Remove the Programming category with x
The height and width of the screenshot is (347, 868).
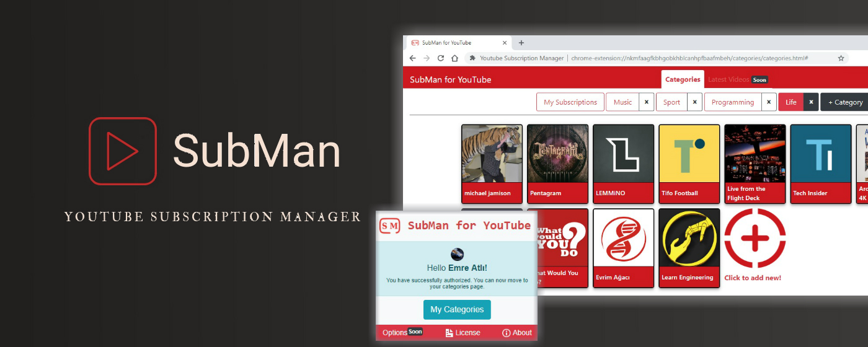coord(769,102)
